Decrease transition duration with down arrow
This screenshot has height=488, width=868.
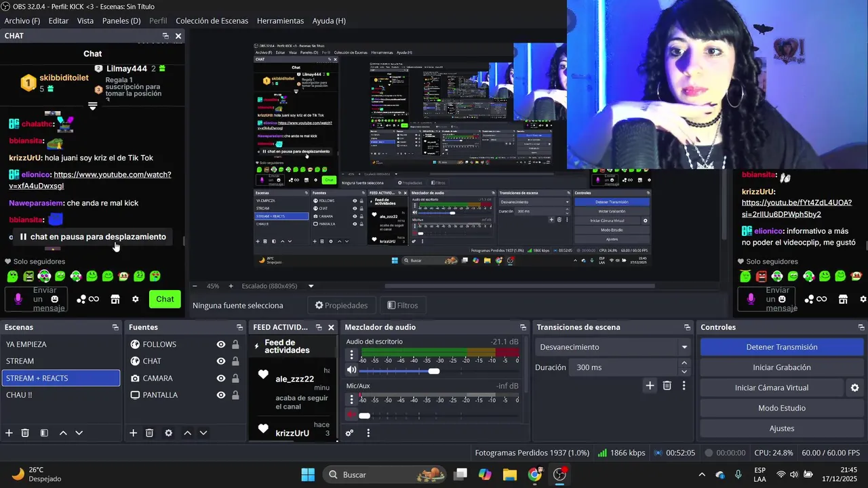coord(684,371)
